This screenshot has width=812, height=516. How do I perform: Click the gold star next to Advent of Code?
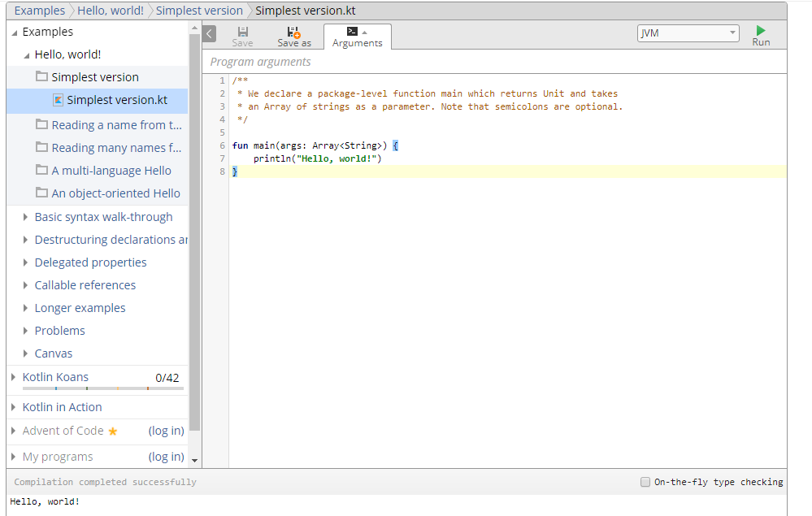[113, 431]
